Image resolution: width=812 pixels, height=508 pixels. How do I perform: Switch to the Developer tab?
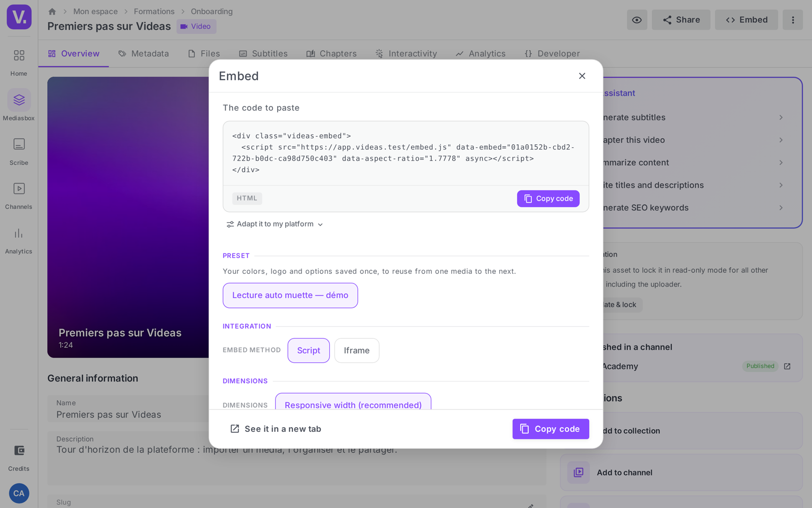[552, 53]
